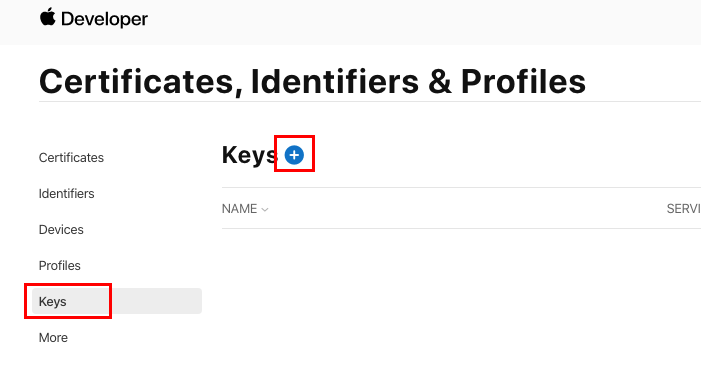Open the More section in sidebar

coord(53,338)
